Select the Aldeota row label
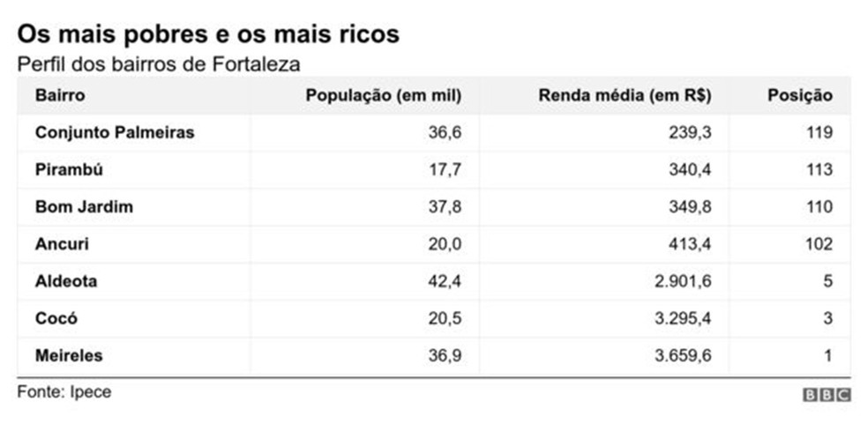Screen dimensions: 868x424 pyautogui.click(x=66, y=282)
